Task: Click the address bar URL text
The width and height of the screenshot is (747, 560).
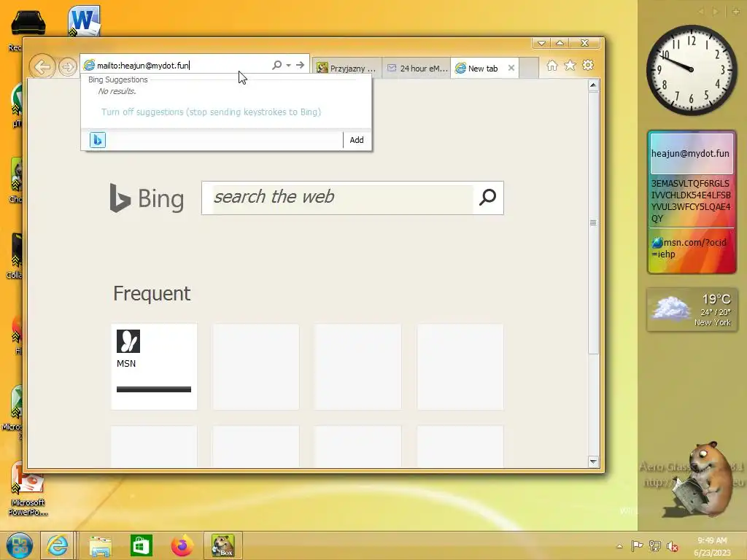Action: (x=143, y=65)
